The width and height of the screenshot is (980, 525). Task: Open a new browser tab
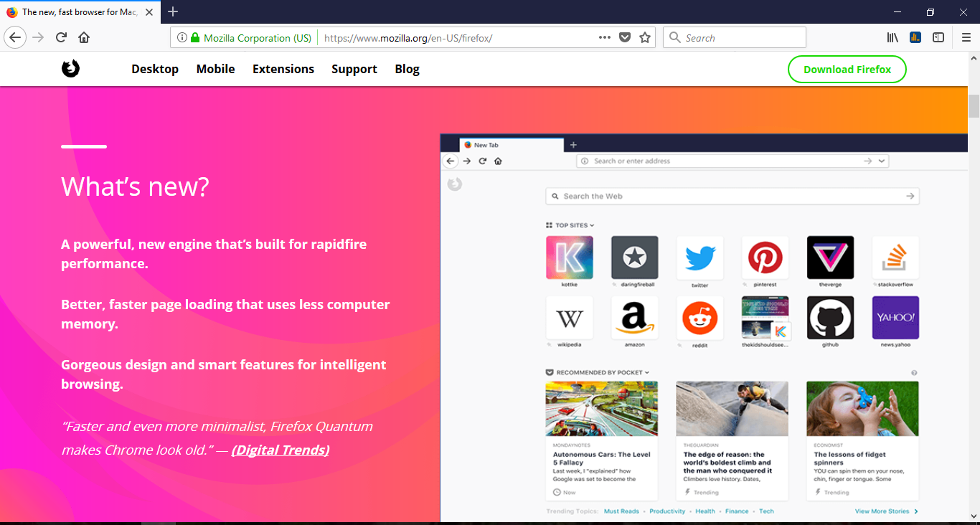[x=173, y=11]
